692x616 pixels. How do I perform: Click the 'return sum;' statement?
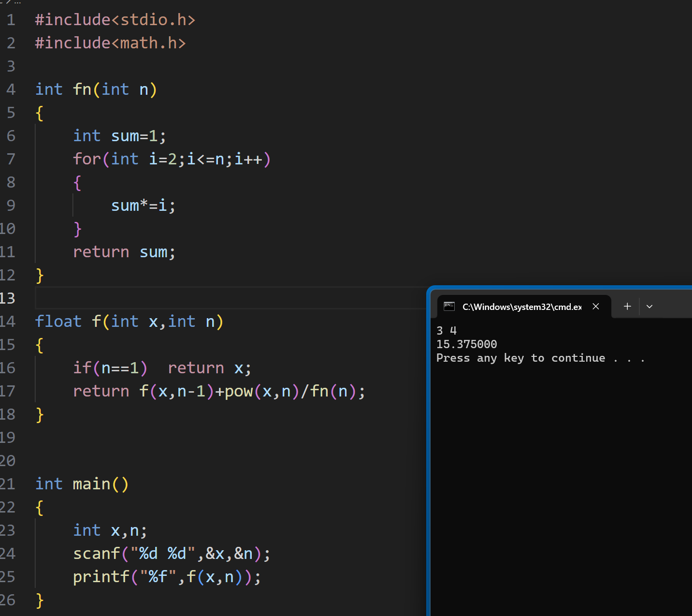point(124,252)
